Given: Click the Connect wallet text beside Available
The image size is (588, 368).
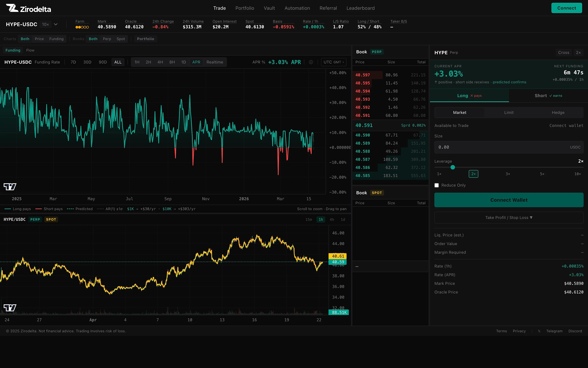Looking at the screenshot, I should point(566,126).
